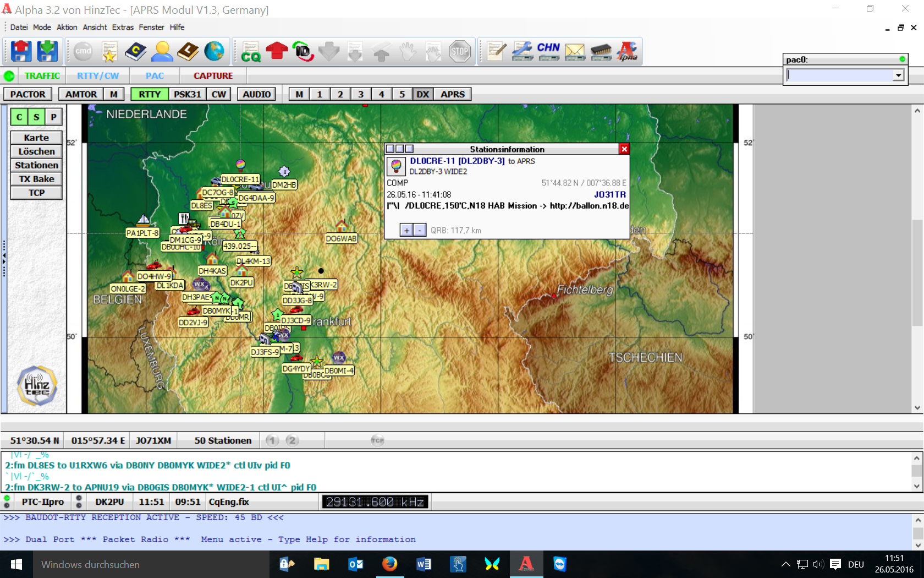
Task: Zoom out with minus button in Stationsinformation
Action: coord(420,230)
